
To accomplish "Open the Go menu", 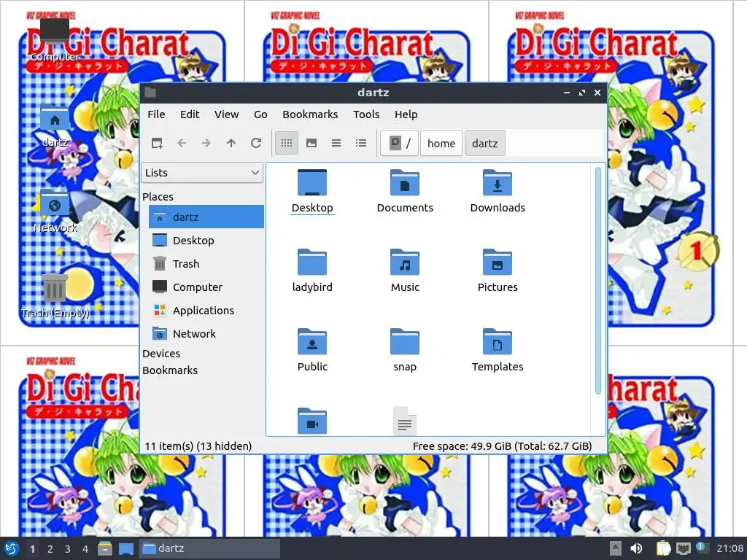I will point(260,114).
